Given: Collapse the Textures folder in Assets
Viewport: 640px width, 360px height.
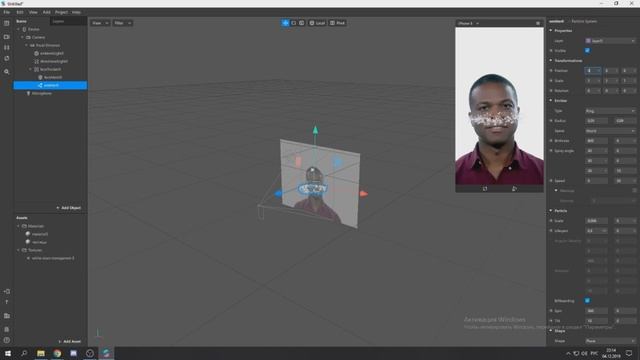Looking at the screenshot, I should pyautogui.click(x=18, y=250).
